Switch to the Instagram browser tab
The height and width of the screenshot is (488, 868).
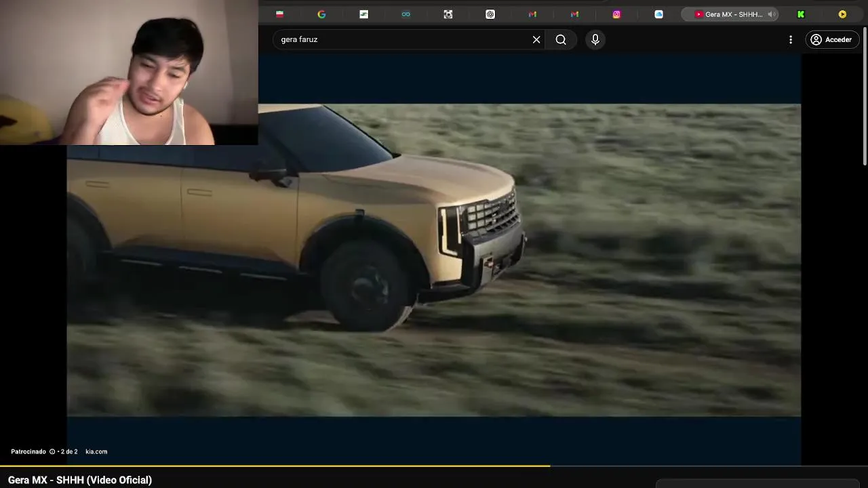tap(616, 14)
